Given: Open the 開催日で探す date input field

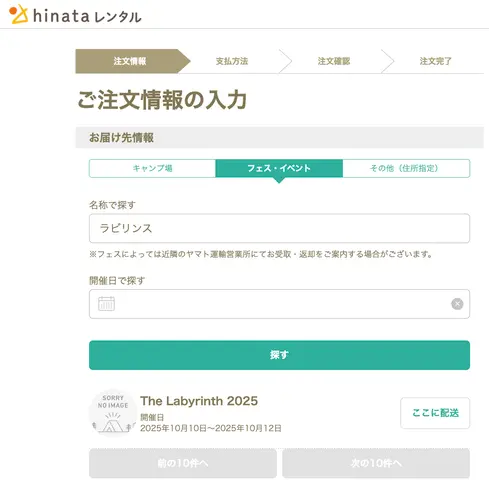Looking at the screenshot, I should [x=279, y=304].
